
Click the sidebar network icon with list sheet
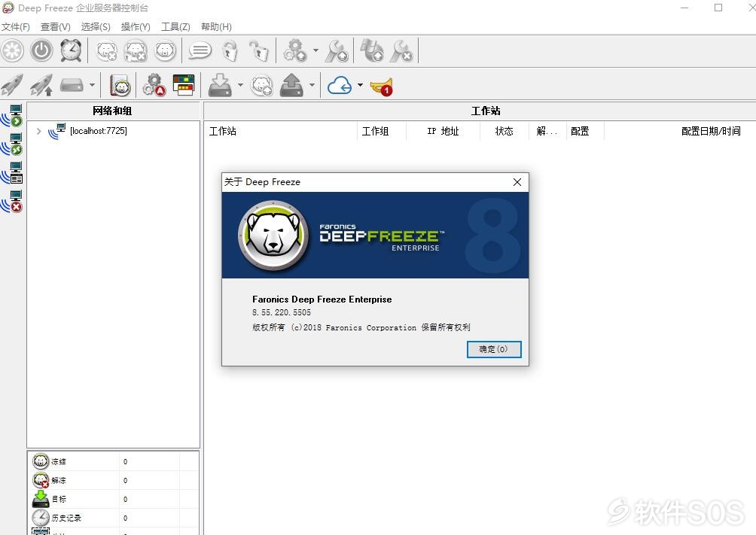[12, 172]
